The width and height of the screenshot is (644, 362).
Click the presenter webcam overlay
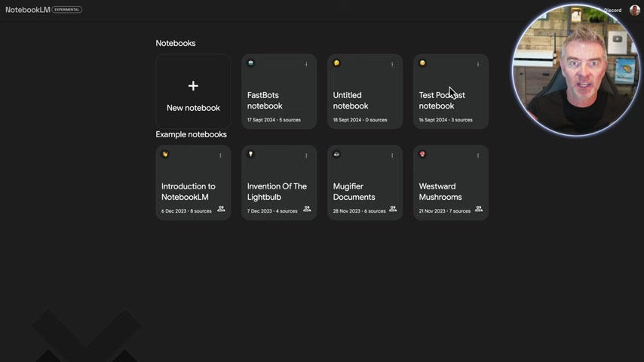tap(576, 70)
